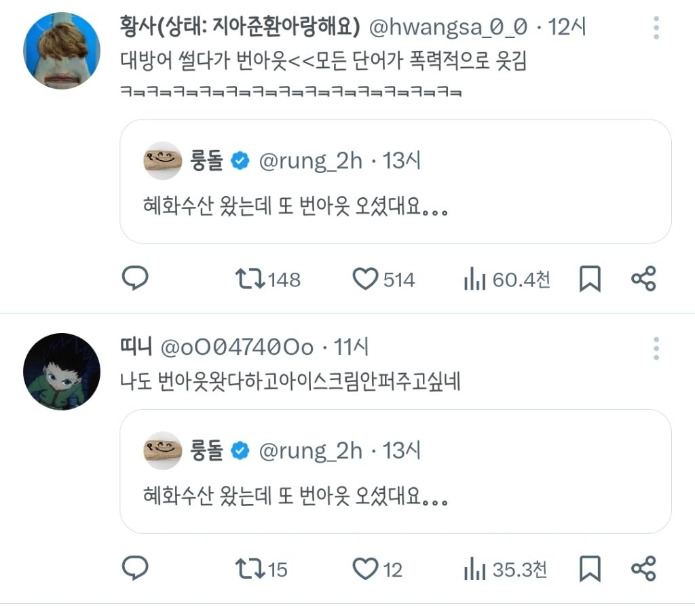Reply to the hwangsa_0_0 tweet
This screenshot has height=616, width=695.
coord(135,279)
